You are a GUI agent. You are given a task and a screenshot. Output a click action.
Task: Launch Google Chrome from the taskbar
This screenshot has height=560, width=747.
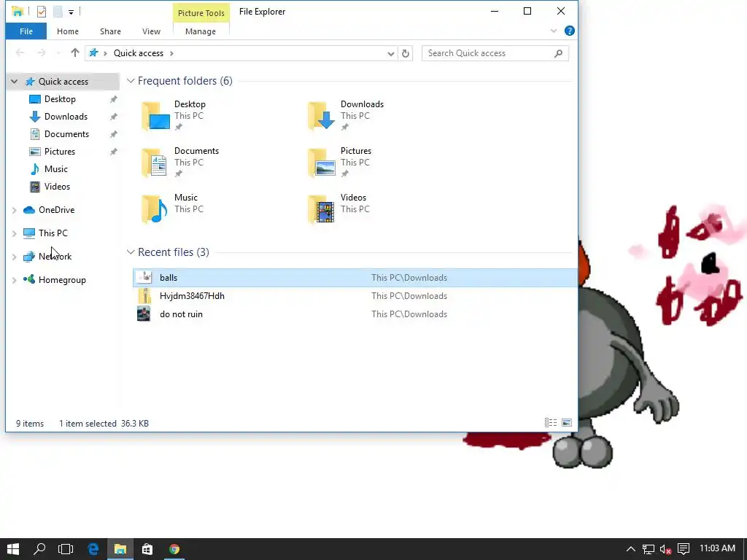point(174,549)
